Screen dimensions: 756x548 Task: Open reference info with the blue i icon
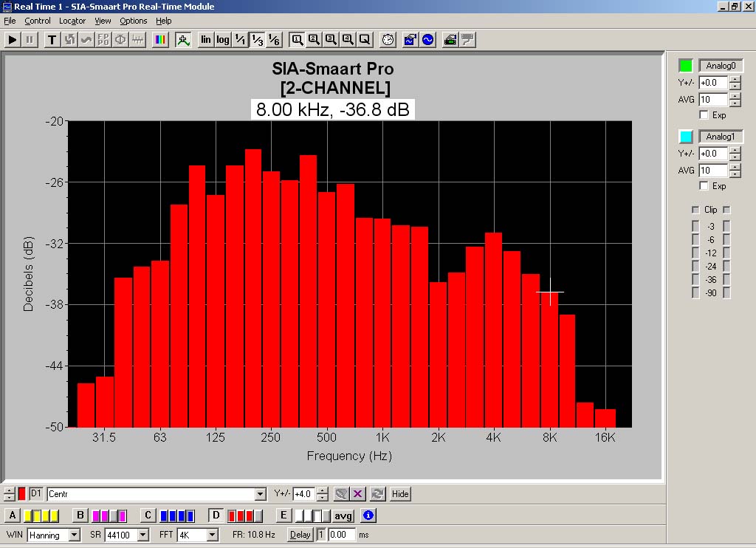368,516
